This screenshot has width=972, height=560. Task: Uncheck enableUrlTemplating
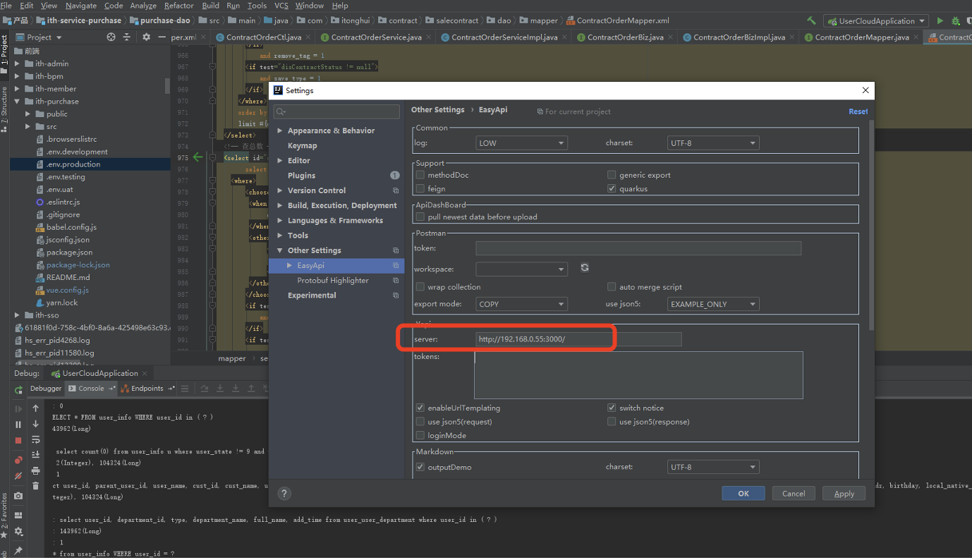(x=420, y=408)
